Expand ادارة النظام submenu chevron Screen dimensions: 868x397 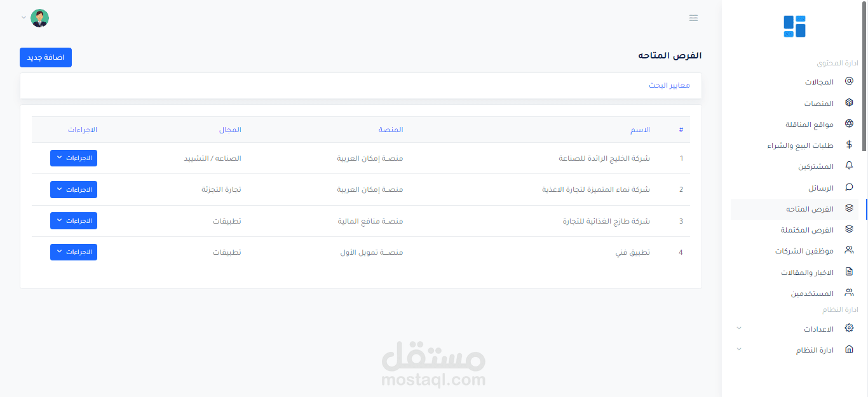(x=738, y=349)
